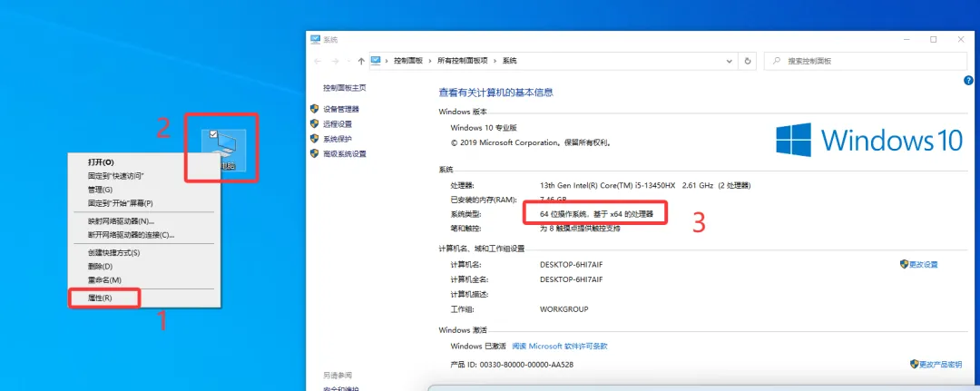Screen dimensions: 980x391
Task: Minimize the System window
Action: [906, 39]
